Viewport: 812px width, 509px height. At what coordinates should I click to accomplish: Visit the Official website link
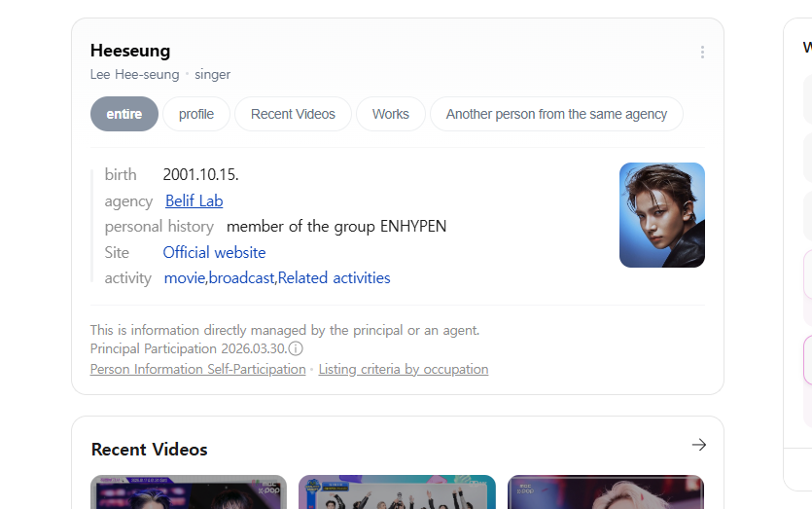[214, 252]
